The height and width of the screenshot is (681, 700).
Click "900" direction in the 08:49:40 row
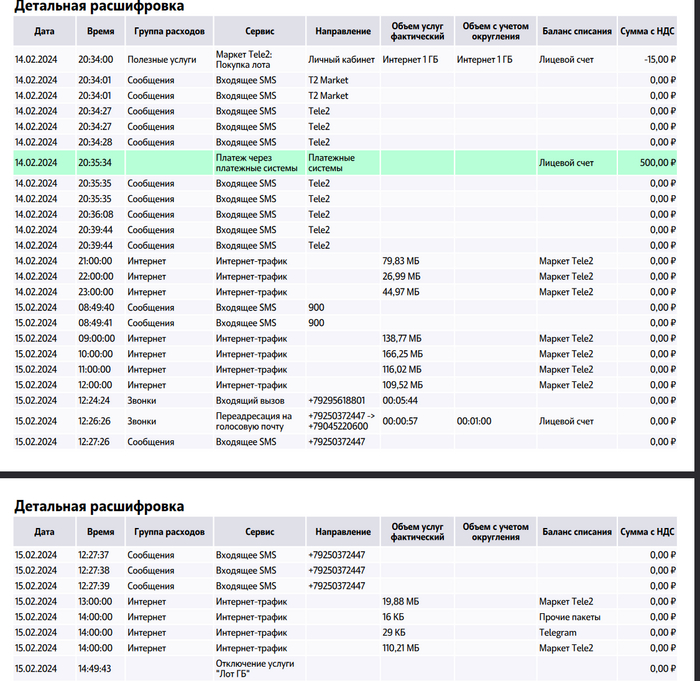click(316, 308)
